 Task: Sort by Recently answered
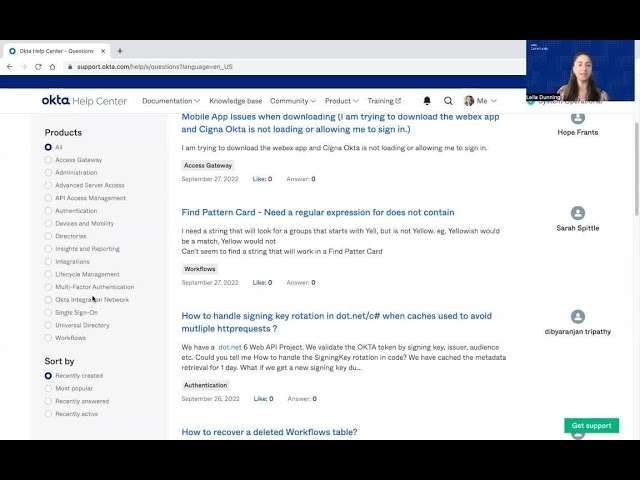pos(48,401)
